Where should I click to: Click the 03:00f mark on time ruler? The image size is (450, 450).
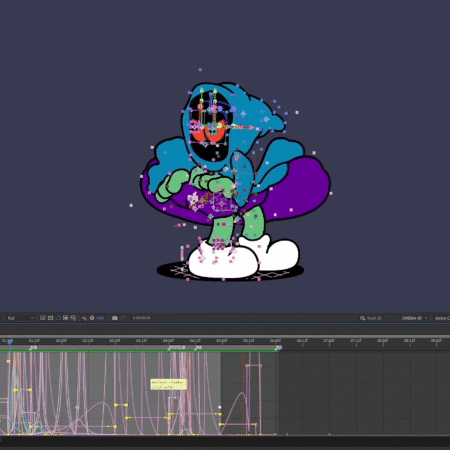[115, 341]
